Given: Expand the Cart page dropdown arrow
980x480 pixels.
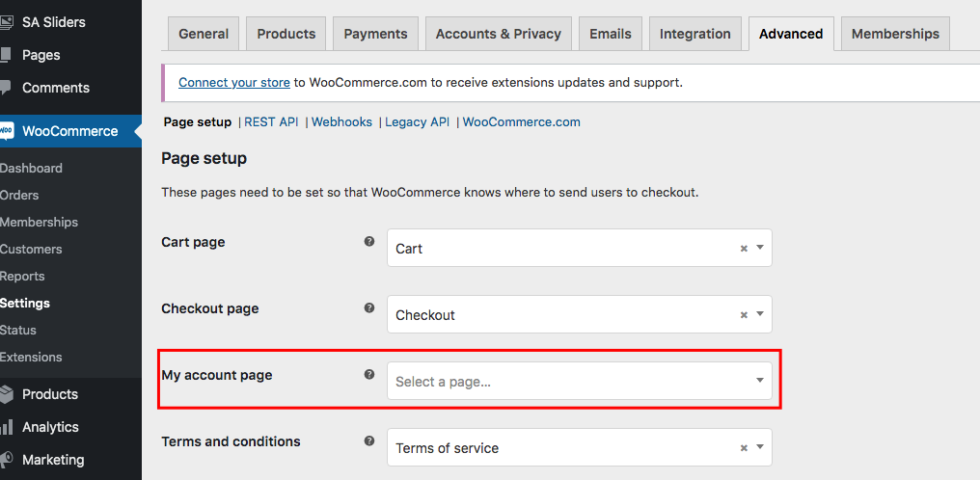Looking at the screenshot, I should (760, 247).
